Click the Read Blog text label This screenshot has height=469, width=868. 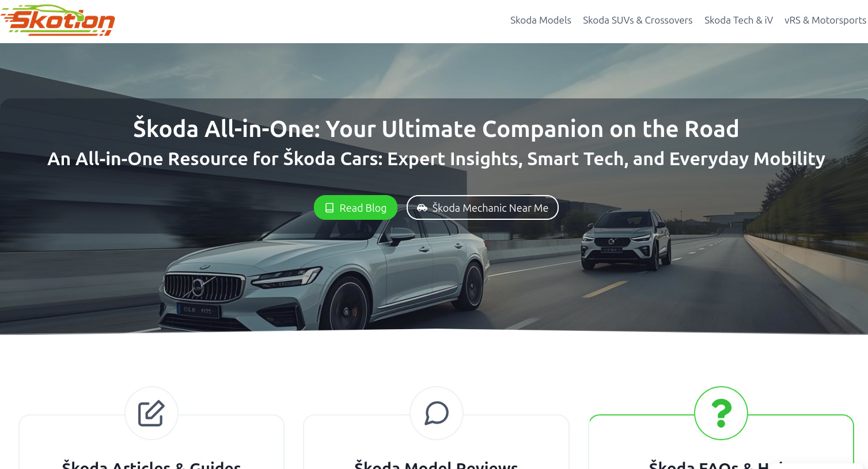tap(363, 208)
